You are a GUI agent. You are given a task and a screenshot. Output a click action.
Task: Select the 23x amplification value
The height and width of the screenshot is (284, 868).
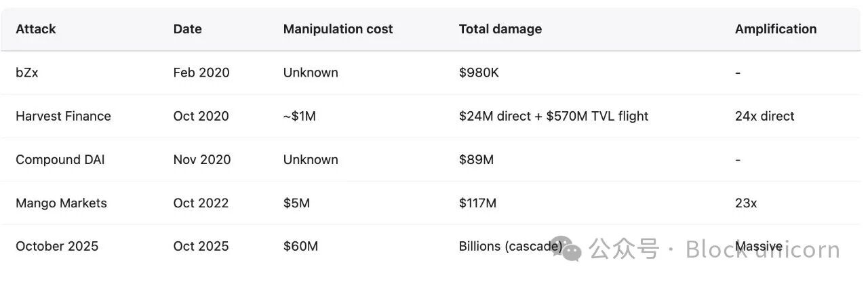(x=746, y=203)
